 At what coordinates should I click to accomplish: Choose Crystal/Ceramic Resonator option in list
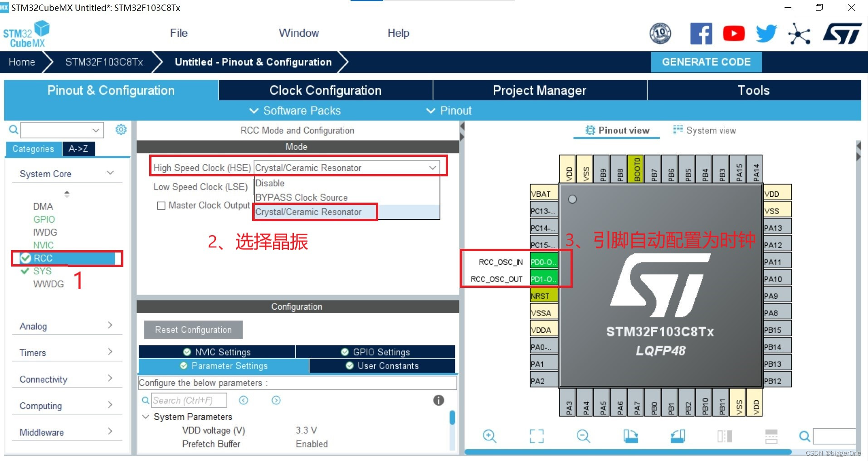(x=347, y=212)
